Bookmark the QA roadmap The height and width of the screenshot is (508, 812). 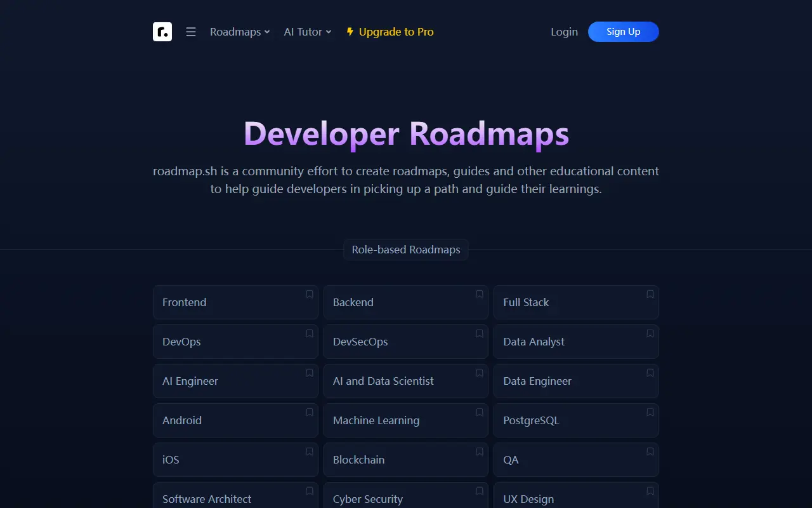650,451
